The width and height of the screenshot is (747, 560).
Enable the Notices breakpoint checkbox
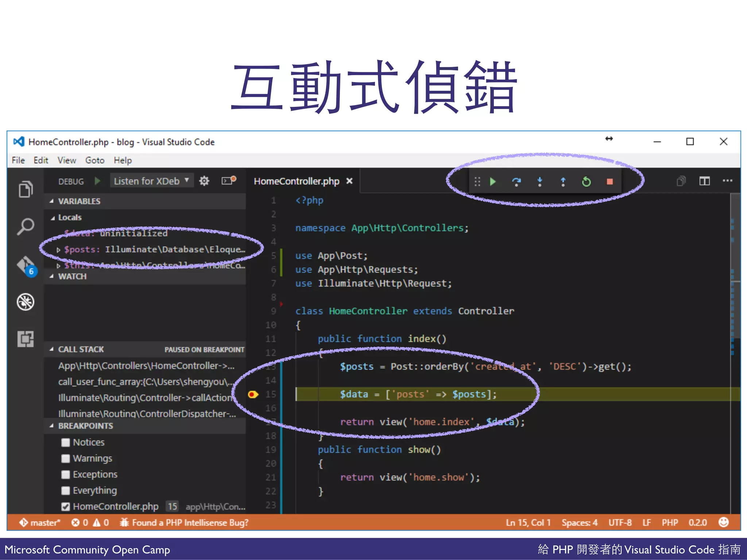66,442
